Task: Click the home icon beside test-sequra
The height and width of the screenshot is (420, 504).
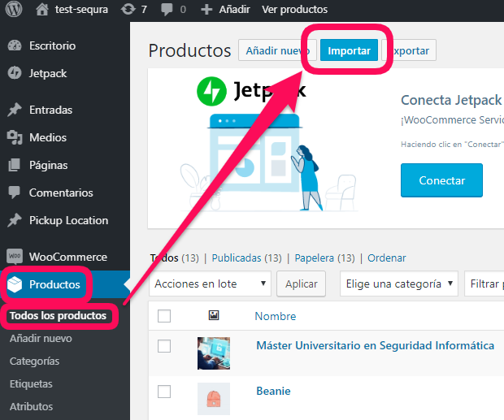Action: click(x=42, y=9)
